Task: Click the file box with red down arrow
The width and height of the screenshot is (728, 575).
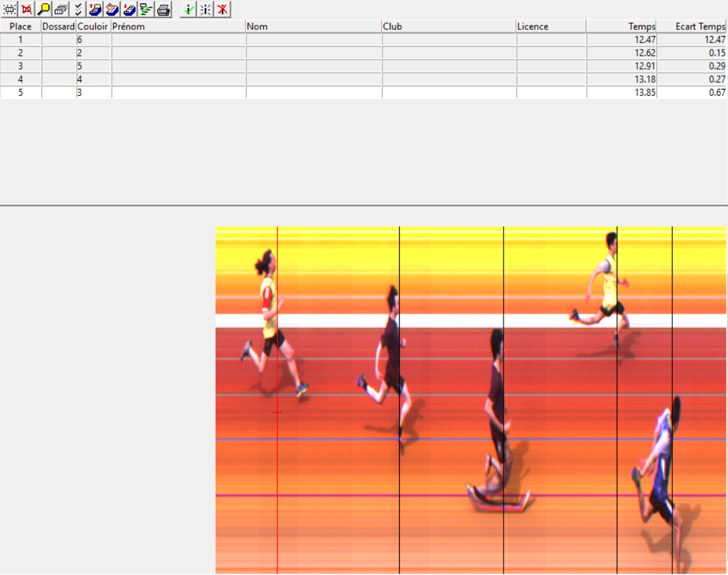Action: 129,9
